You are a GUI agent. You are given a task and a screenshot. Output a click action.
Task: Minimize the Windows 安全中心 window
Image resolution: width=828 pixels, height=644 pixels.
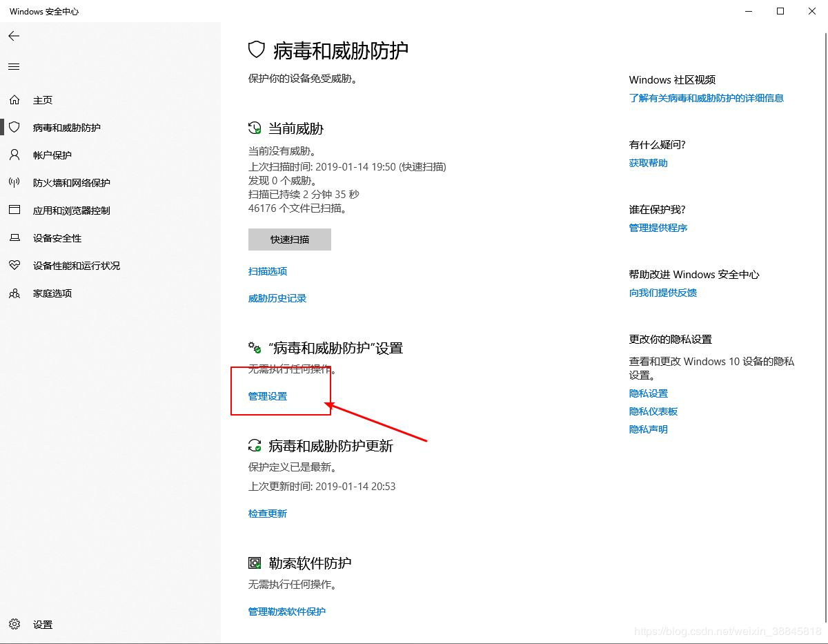point(749,11)
